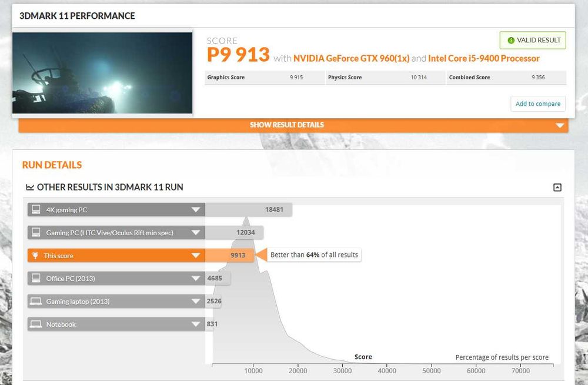Collapse the Other Results panel with the square icon
The width and height of the screenshot is (588, 385).
557,188
